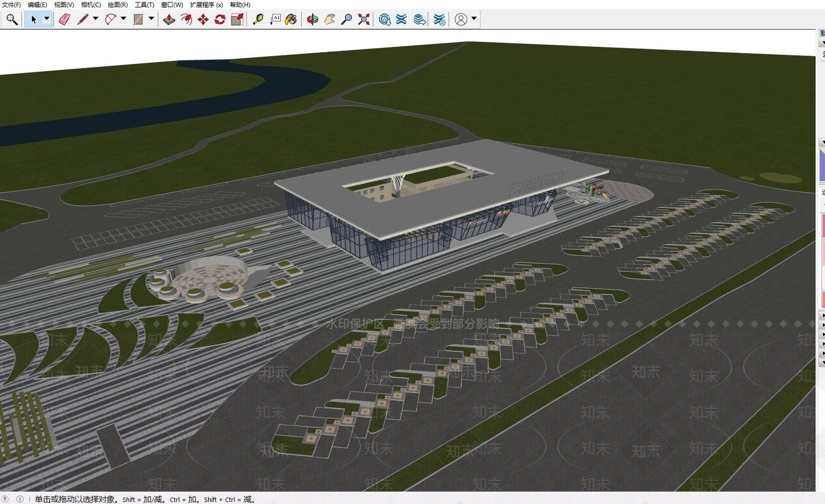
Task: Select the Text label tool
Action: (275, 20)
